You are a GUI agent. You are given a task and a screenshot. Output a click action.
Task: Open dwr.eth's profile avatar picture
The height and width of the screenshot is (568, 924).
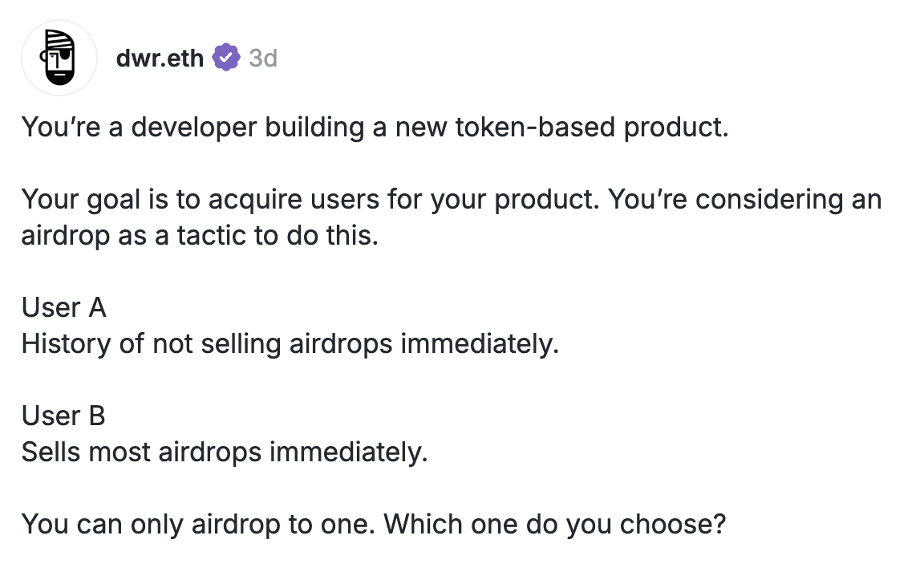click(59, 58)
